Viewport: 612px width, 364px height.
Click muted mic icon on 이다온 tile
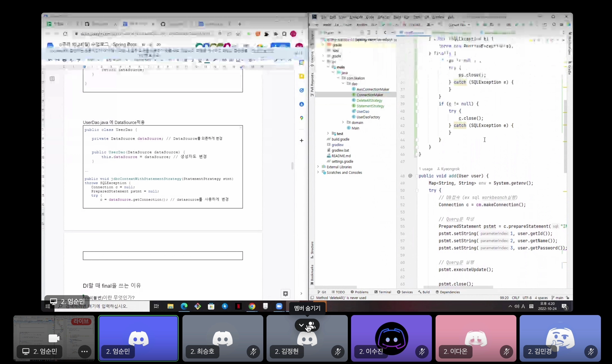pos(506,352)
